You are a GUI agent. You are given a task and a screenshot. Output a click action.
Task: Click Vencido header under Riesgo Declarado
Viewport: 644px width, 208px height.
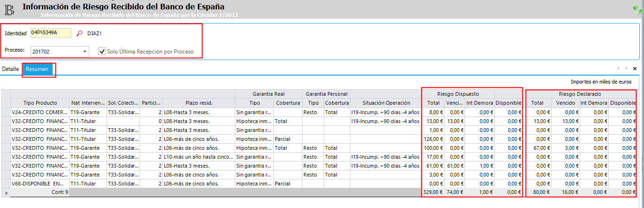tap(566, 103)
